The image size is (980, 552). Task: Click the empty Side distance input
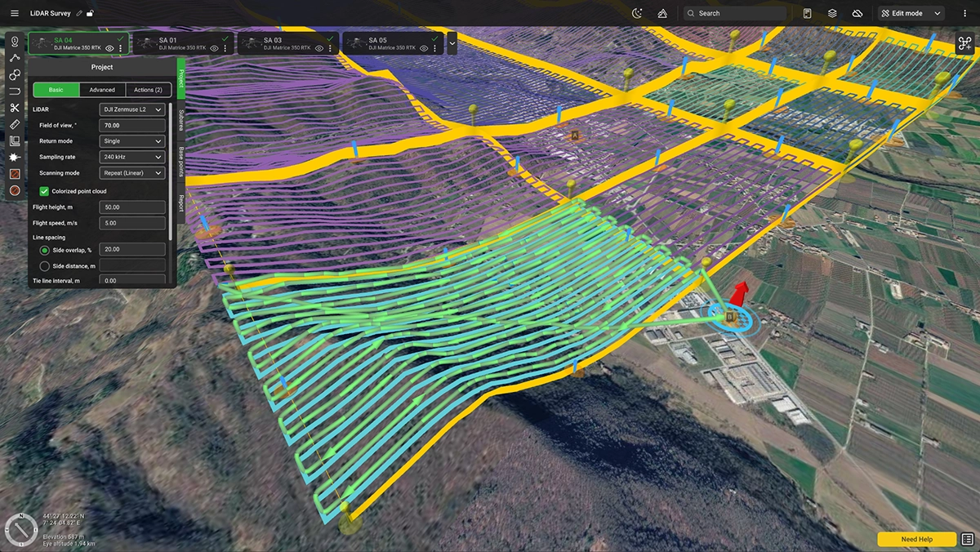click(131, 265)
